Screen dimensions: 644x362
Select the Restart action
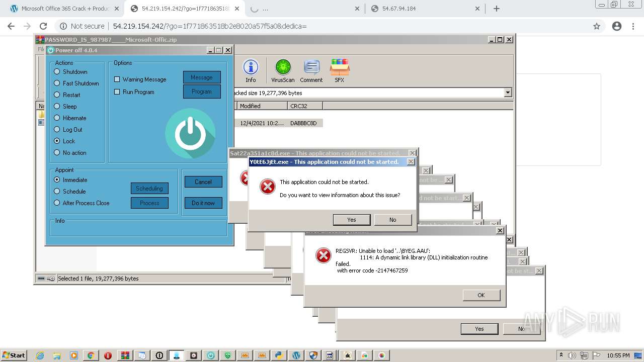[67, 95]
